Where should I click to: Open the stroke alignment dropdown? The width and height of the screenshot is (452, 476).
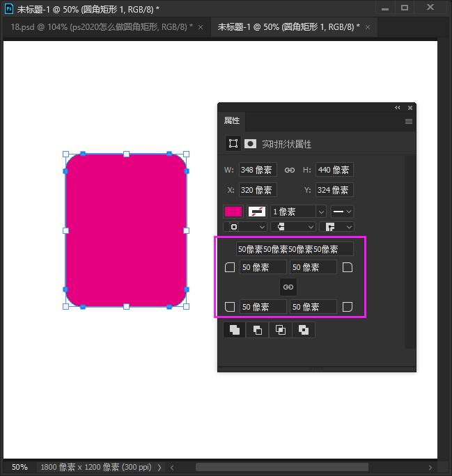(x=245, y=227)
